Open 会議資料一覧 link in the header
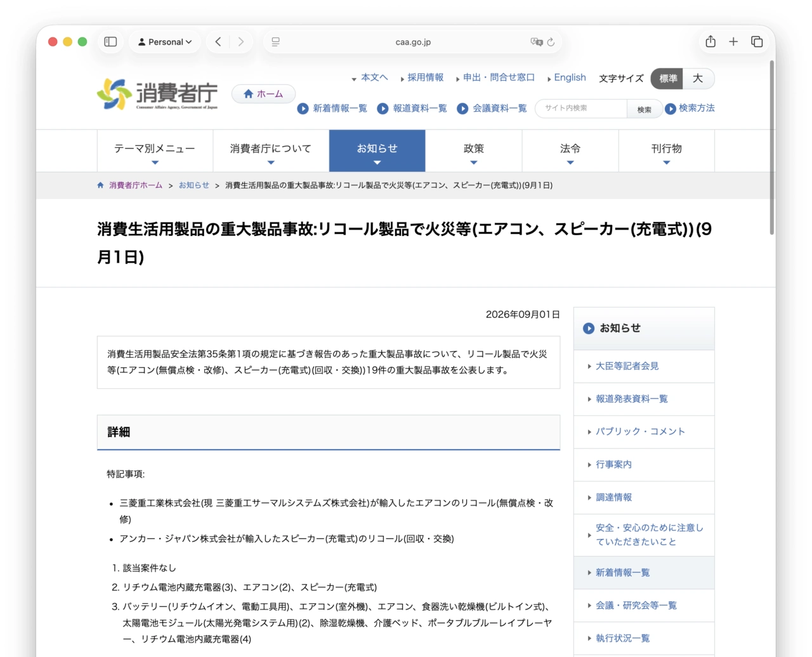Screen dimensions: 812x657 500,108
